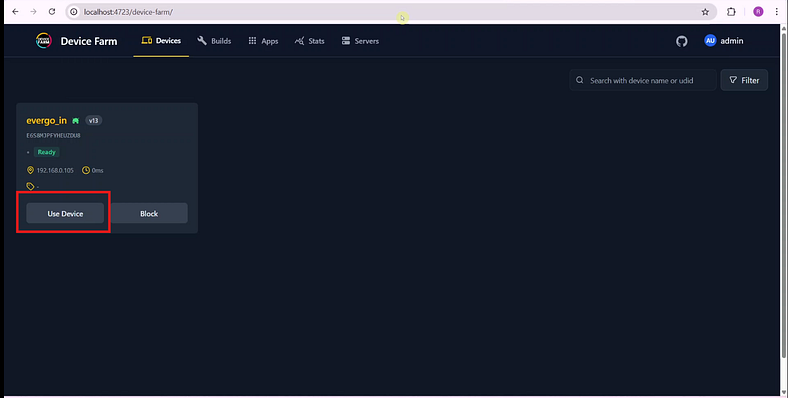Switch to the Devices tab

pyautogui.click(x=161, y=41)
